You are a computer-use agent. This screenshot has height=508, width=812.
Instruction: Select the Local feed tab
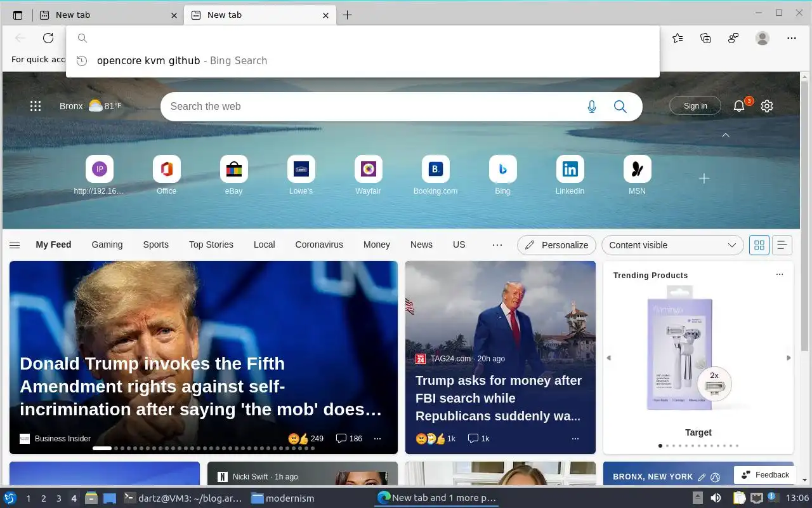[x=265, y=244]
